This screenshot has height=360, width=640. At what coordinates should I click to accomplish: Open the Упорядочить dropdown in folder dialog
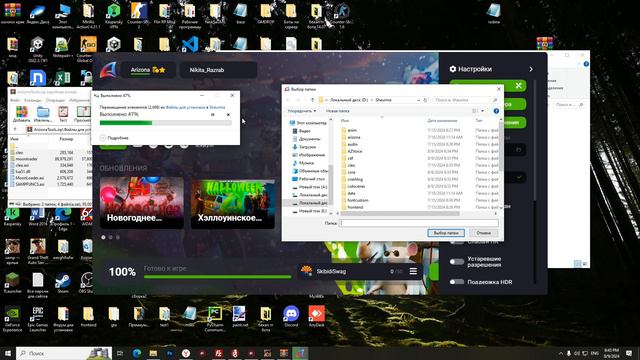pos(302,111)
